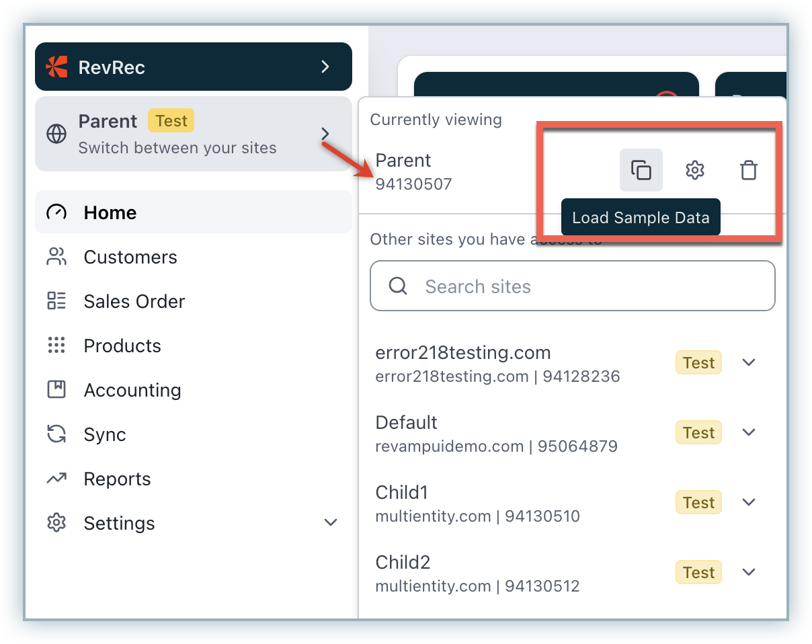This screenshot has width=812, height=644.
Task: Expand the Default site row chevron
Action: click(749, 432)
